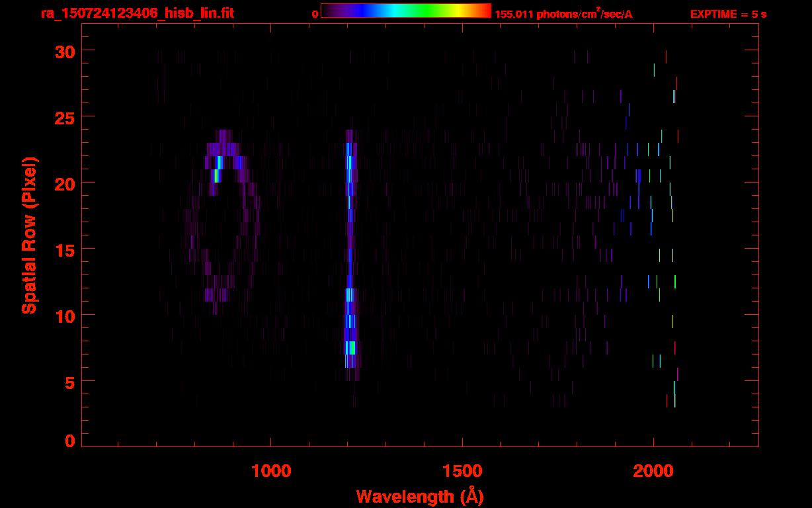Click the 1000 wavelength tick label
This screenshot has width=812, height=508.
(271, 471)
